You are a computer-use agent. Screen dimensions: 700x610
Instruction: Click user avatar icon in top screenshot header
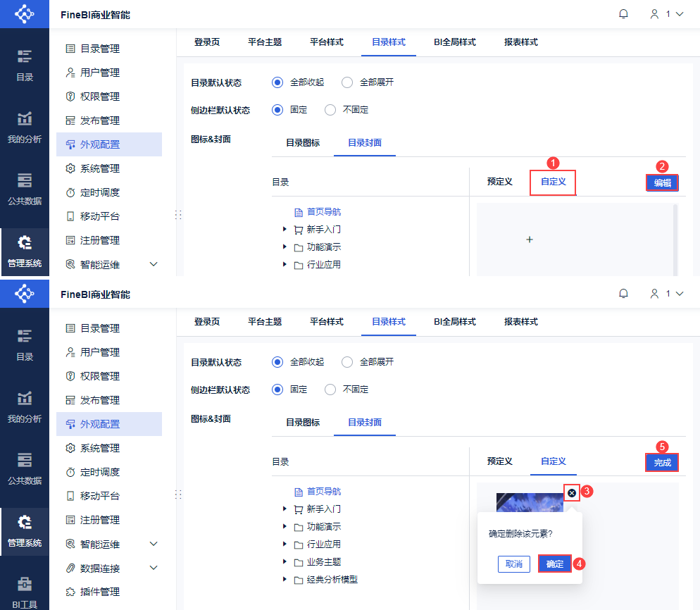point(654,14)
